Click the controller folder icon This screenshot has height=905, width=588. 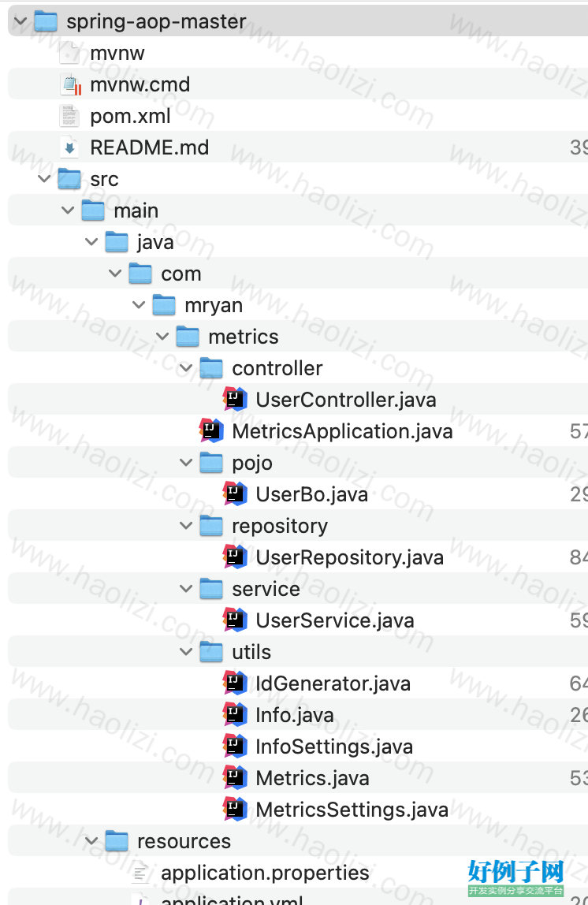click(211, 368)
